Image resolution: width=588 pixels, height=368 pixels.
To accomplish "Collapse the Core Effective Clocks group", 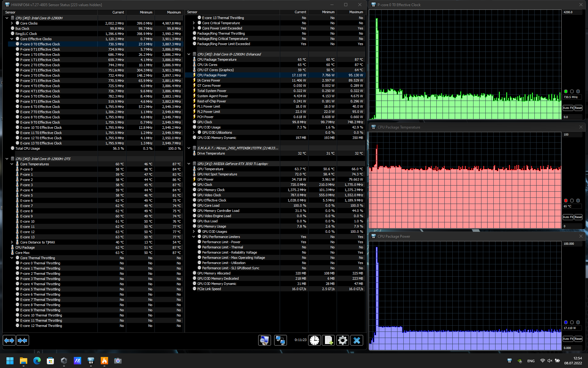I will [x=12, y=39].
